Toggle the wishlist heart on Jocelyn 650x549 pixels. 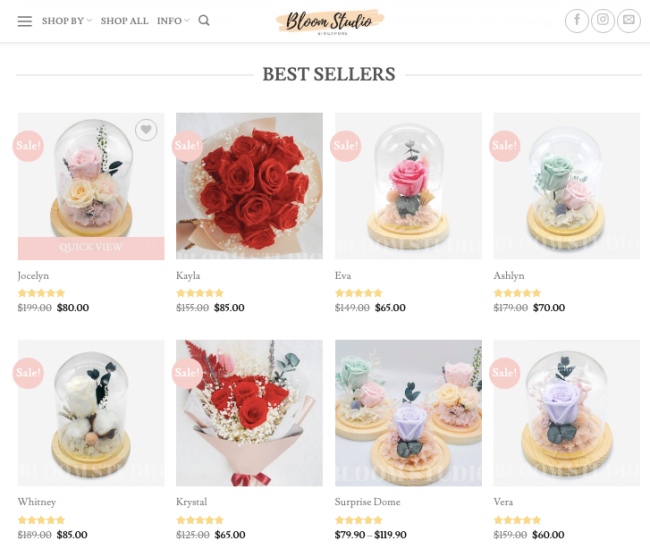tap(146, 130)
